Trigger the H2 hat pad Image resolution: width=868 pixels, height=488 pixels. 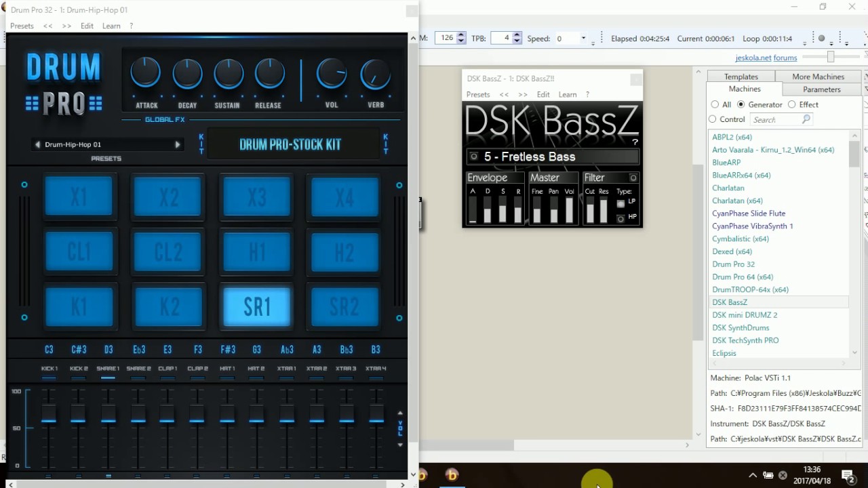point(344,252)
